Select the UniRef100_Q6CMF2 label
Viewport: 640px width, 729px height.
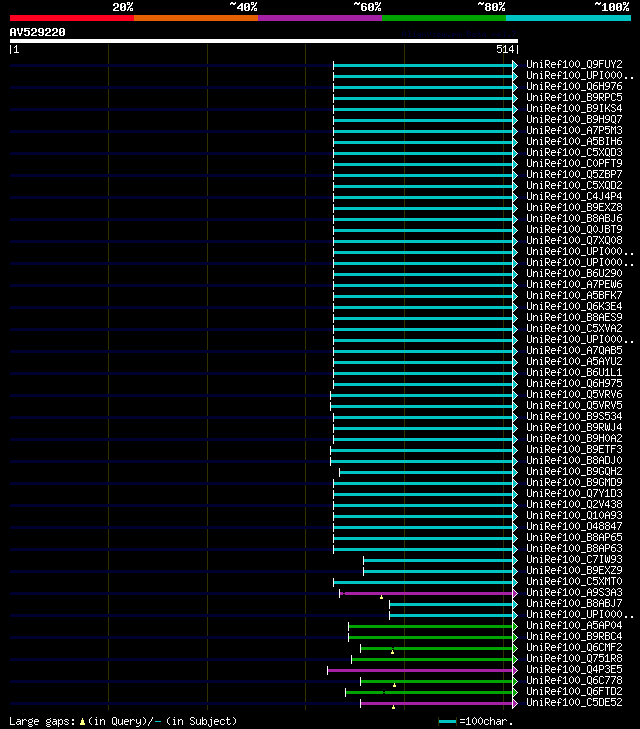click(574, 648)
